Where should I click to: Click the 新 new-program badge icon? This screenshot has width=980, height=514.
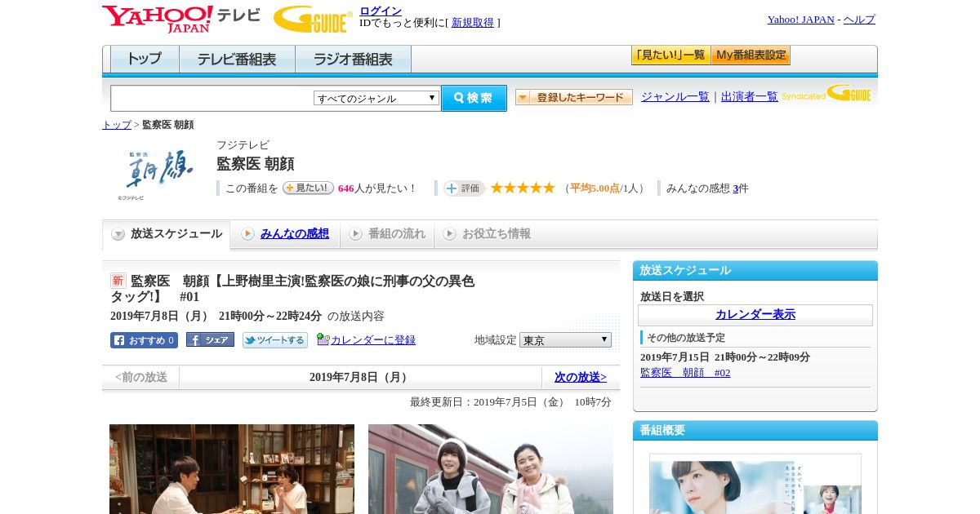coord(118,281)
